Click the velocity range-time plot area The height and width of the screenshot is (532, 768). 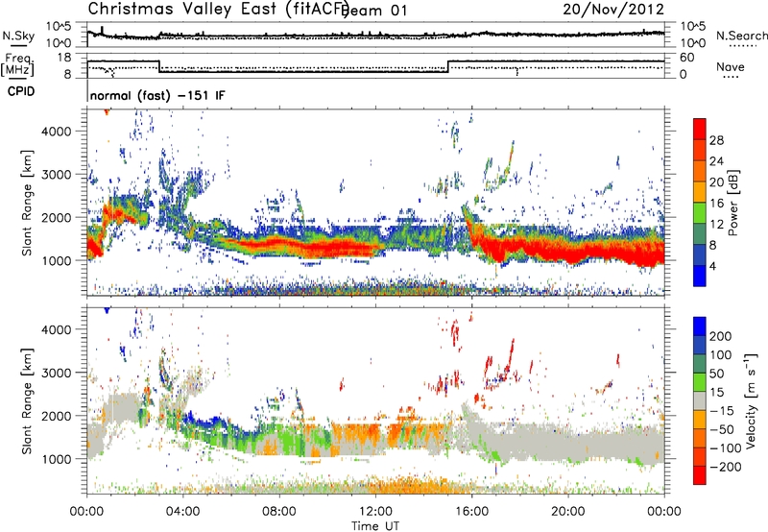click(375, 400)
